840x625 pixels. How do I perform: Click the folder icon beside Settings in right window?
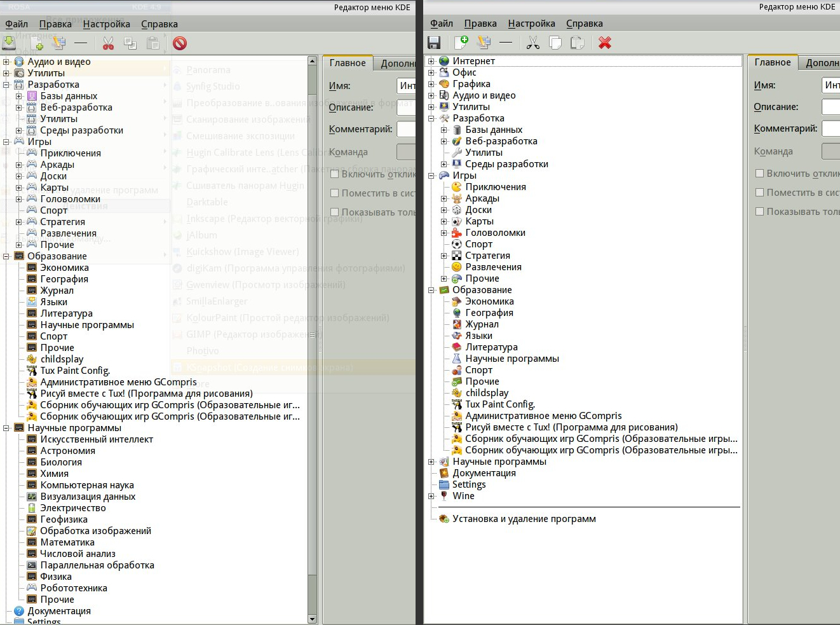tap(444, 484)
